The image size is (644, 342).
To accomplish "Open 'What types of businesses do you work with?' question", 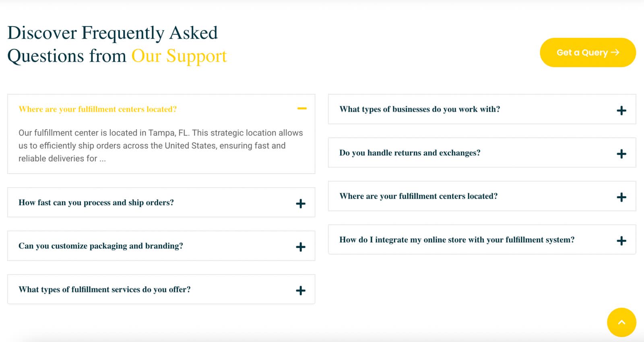I will click(420, 109).
